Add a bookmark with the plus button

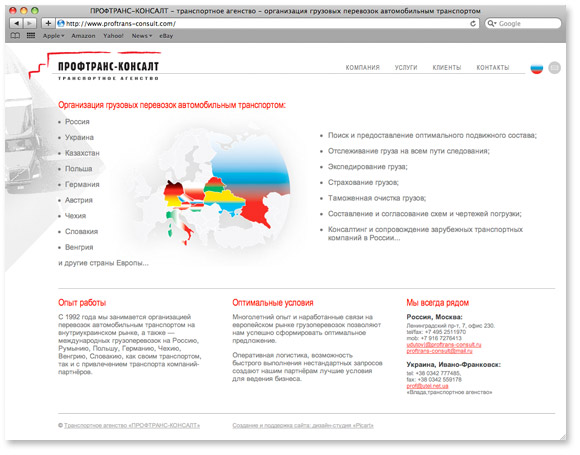48,23
